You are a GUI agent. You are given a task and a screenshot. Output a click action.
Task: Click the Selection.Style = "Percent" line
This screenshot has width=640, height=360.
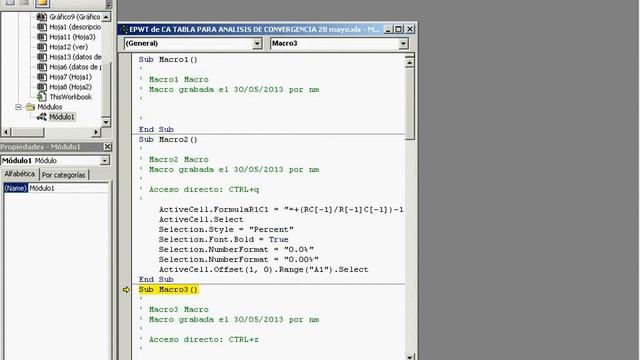click(x=226, y=229)
